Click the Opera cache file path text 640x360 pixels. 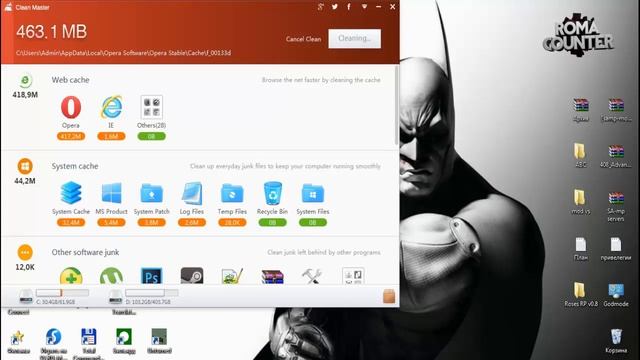click(x=123, y=53)
